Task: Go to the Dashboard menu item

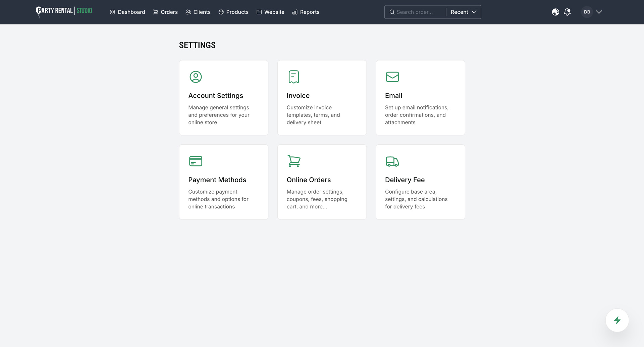Action: [127, 12]
